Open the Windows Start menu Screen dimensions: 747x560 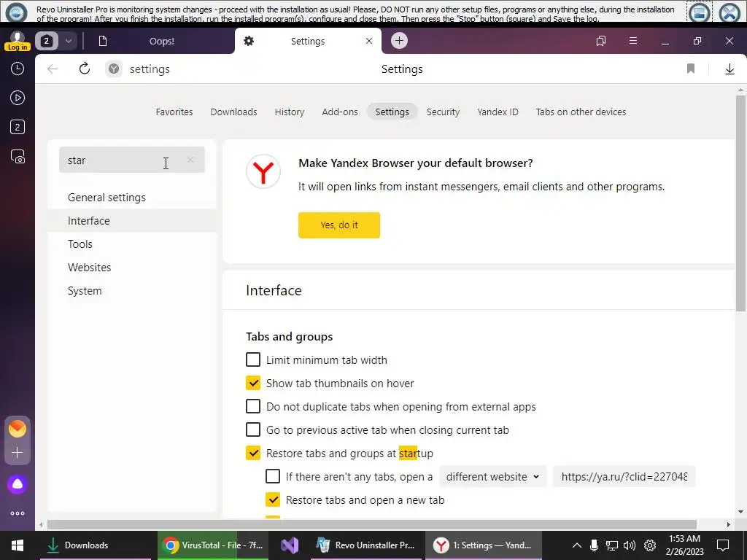tap(18, 545)
